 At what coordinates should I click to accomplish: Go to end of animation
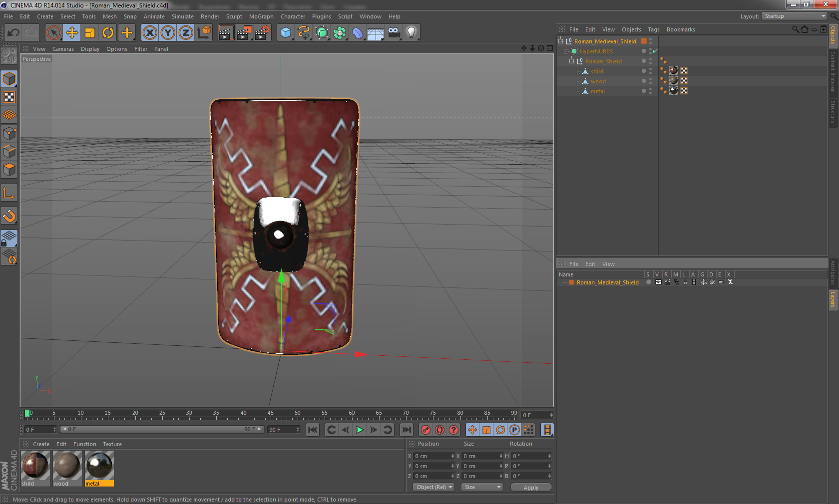[x=407, y=430]
